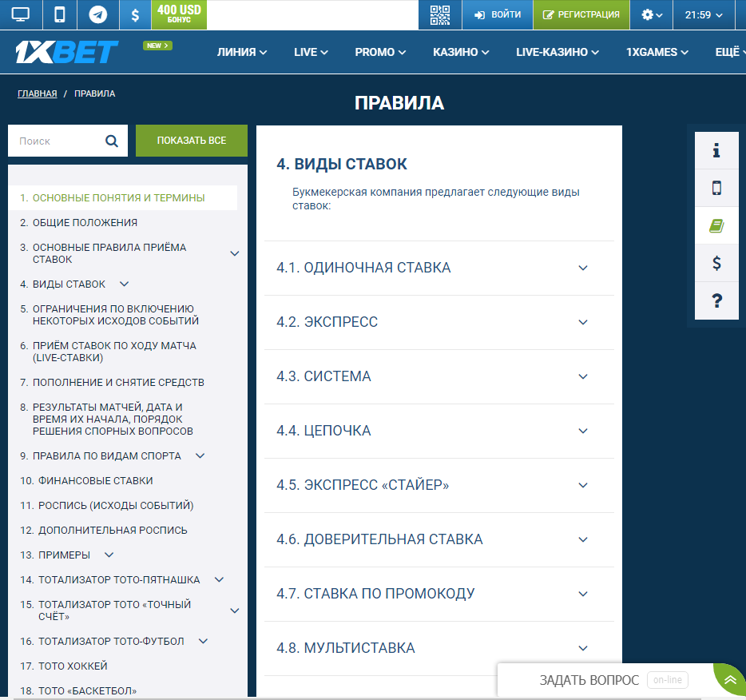Click into the Поиск search field

click(x=56, y=141)
